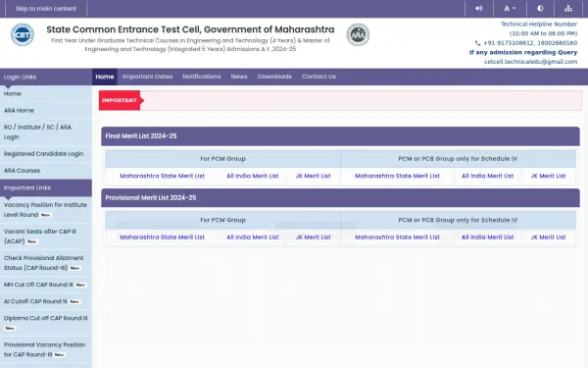Open News menu item
Screen dimensions: 588x368
tap(239, 77)
